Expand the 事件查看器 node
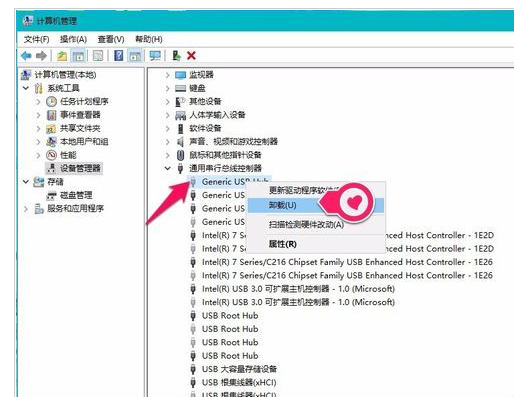The height and width of the screenshot is (397, 514). pos(38,115)
